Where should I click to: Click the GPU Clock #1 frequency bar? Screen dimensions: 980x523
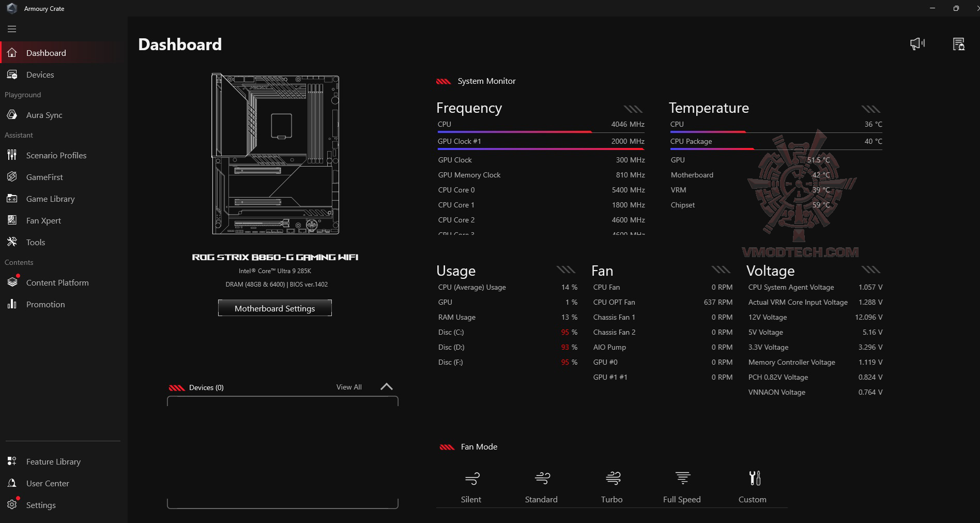(541, 149)
